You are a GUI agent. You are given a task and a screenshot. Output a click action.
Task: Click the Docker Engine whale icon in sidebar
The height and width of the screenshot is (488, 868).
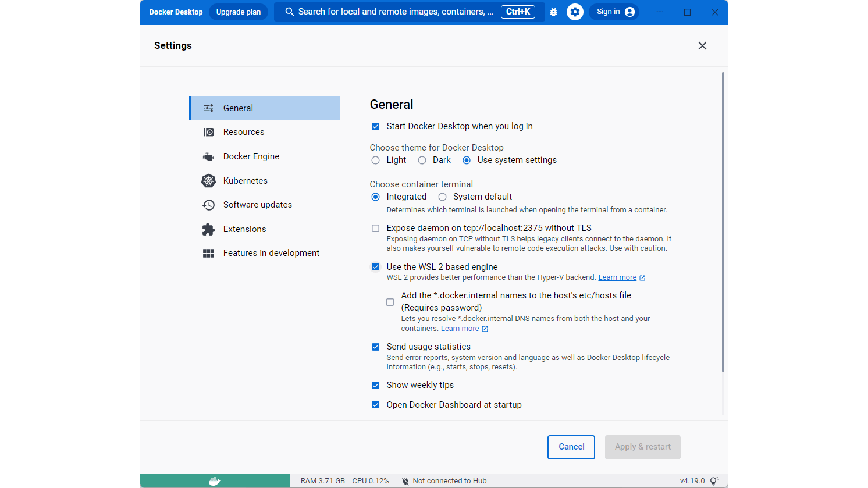(x=208, y=156)
